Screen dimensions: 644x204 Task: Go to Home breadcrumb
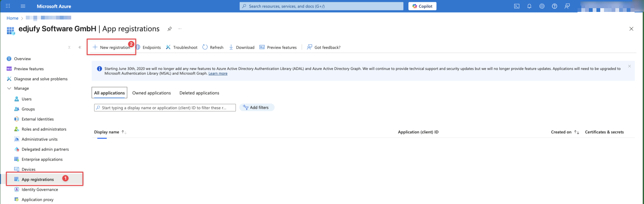pyautogui.click(x=13, y=18)
